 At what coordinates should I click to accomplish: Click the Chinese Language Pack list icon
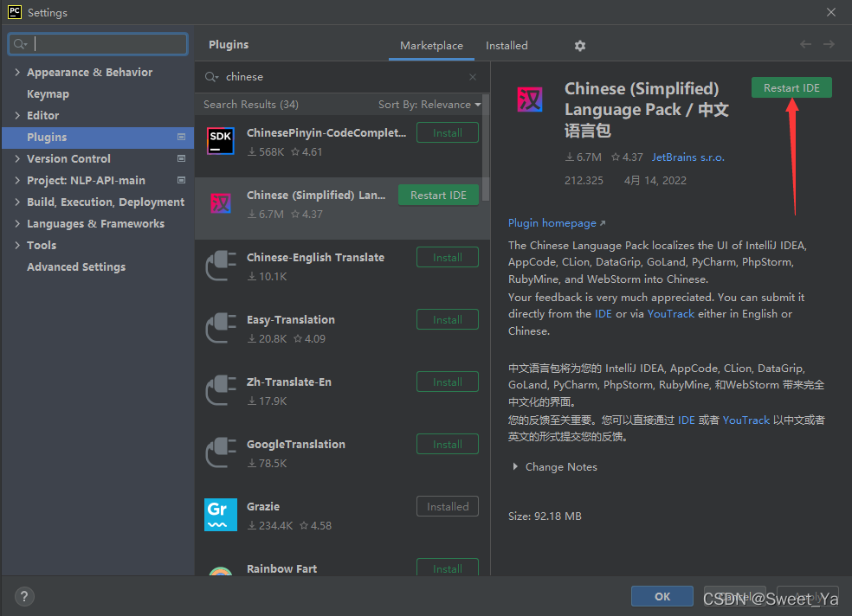coord(221,203)
